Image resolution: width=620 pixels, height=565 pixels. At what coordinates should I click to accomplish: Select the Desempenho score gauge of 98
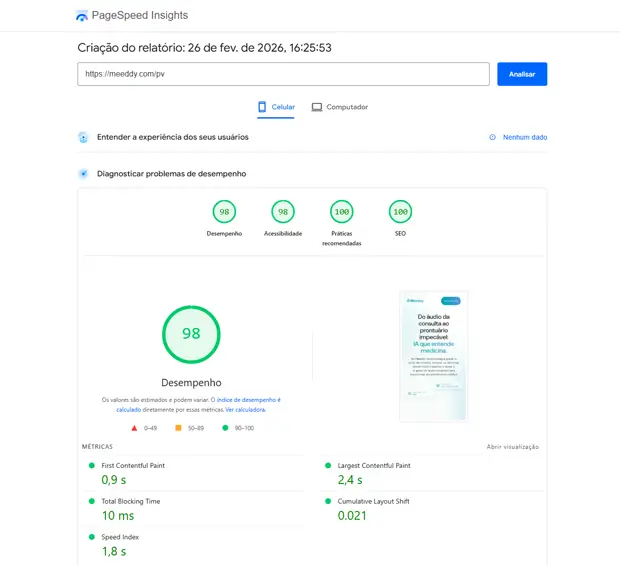click(224, 212)
